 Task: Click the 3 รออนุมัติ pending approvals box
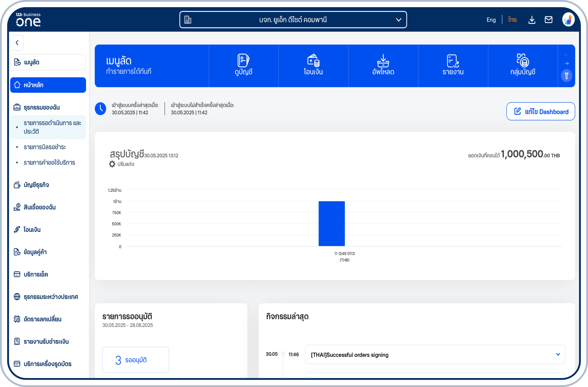click(136, 360)
